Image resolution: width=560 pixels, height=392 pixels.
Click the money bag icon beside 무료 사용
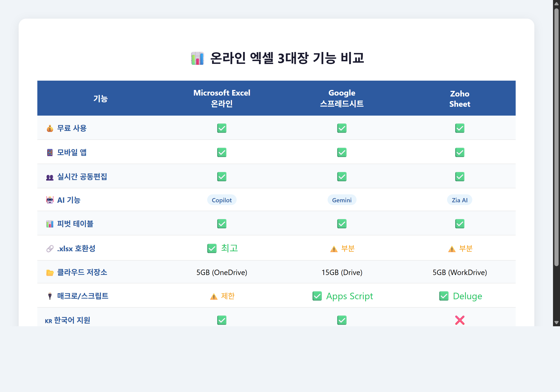[50, 128]
